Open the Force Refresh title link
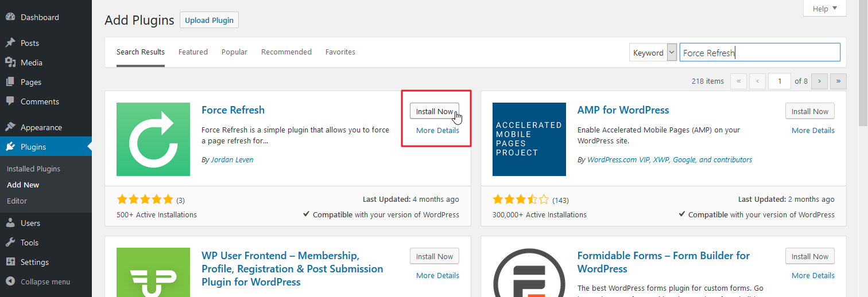868x297 pixels. [233, 110]
